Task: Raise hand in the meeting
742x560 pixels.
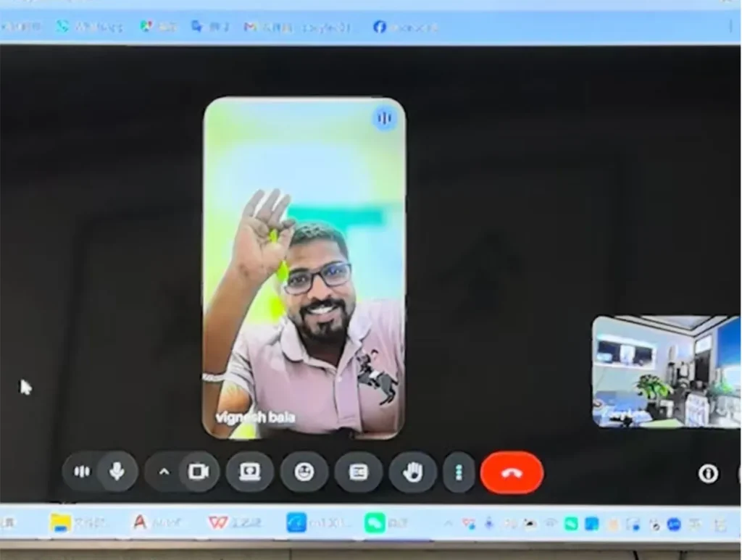Action: [412, 472]
